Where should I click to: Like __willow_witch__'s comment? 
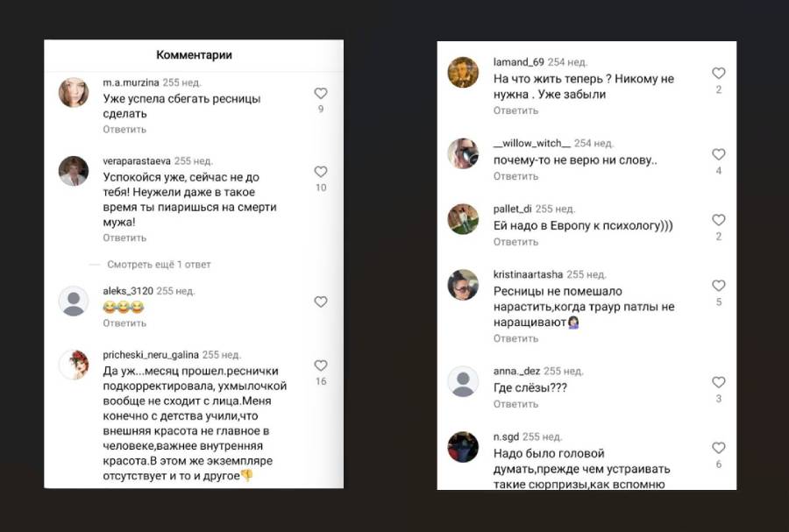(719, 154)
